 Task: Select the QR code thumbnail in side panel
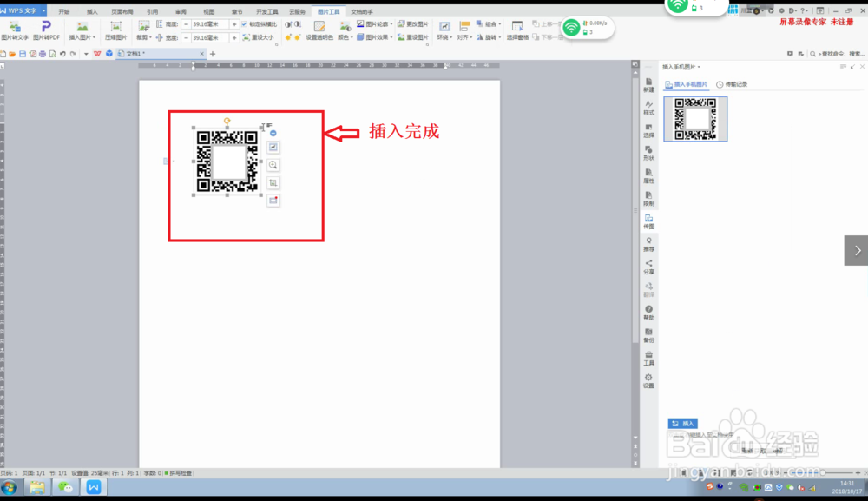pos(695,119)
